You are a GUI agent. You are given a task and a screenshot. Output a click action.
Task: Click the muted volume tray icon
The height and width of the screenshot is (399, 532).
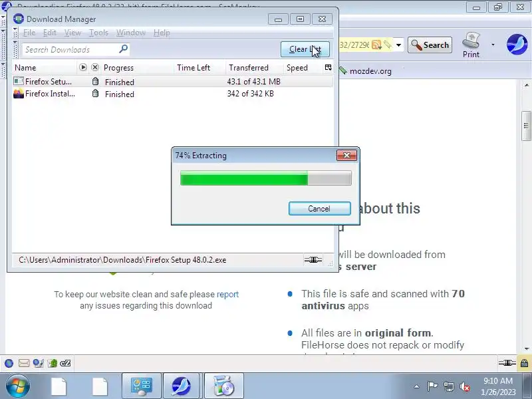click(x=465, y=386)
